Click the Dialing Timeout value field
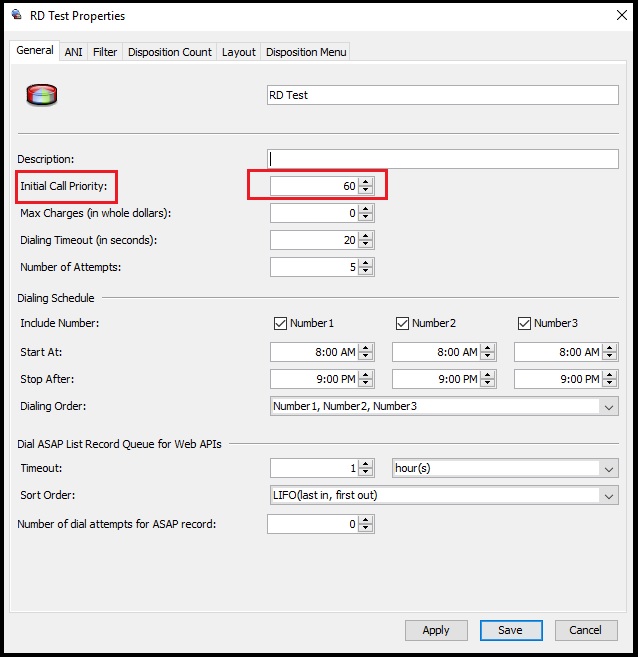The image size is (638, 657). pos(314,240)
